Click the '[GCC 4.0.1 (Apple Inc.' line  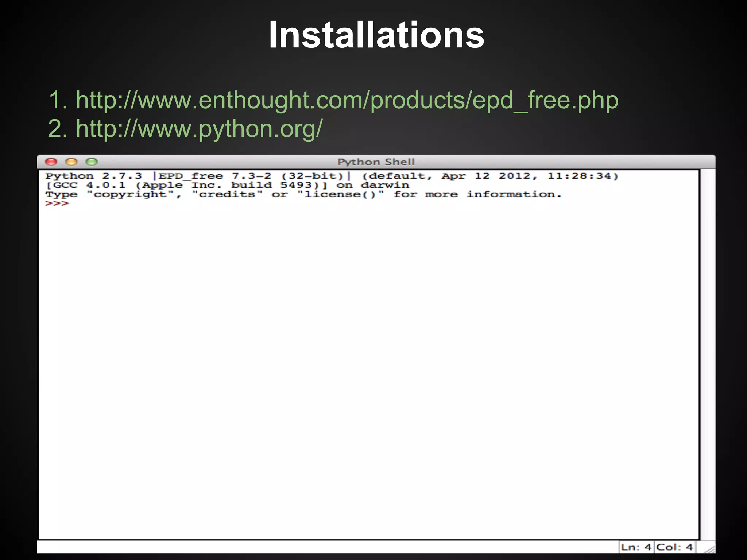tap(227, 185)
